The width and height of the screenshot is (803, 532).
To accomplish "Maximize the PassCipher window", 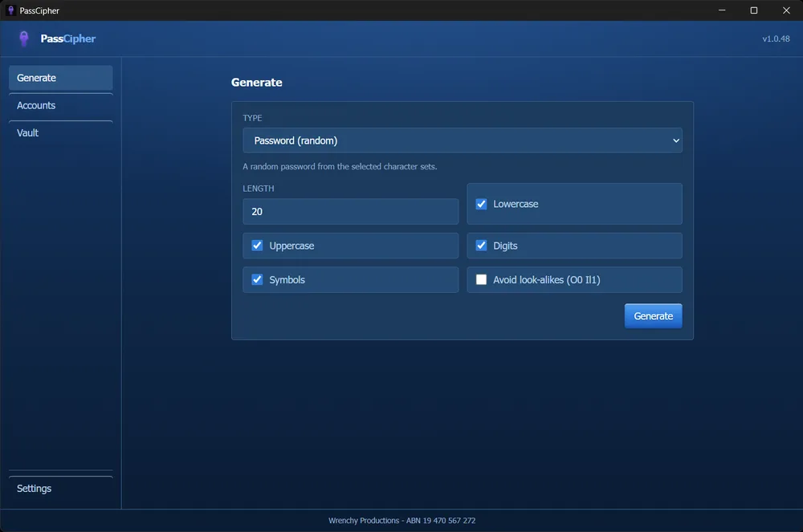I will tap(753, 10).
